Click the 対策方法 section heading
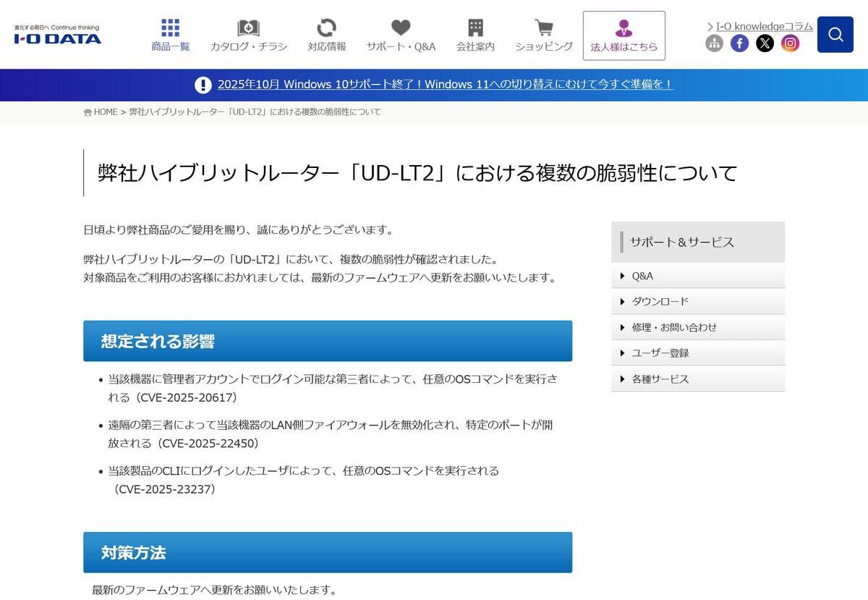The height and width of the screenshot is (600, 868). (x=328, y=552)
